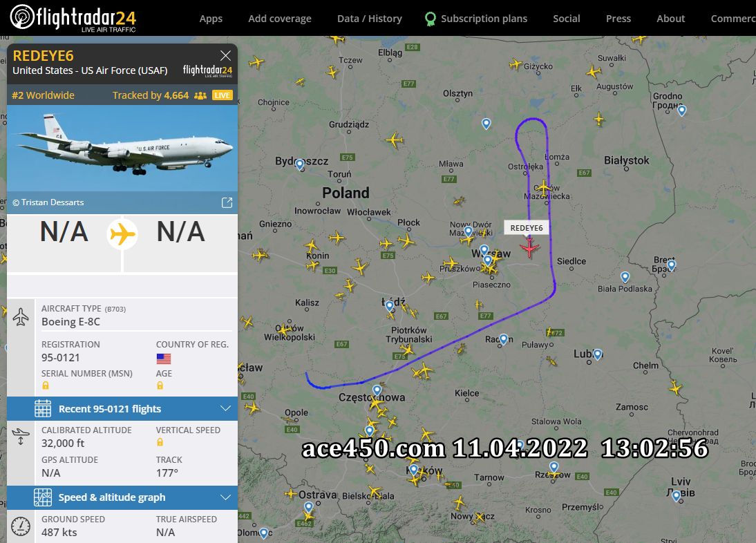Click the Subscription plans badge icon
756x543 pixels.
(430, 19)
